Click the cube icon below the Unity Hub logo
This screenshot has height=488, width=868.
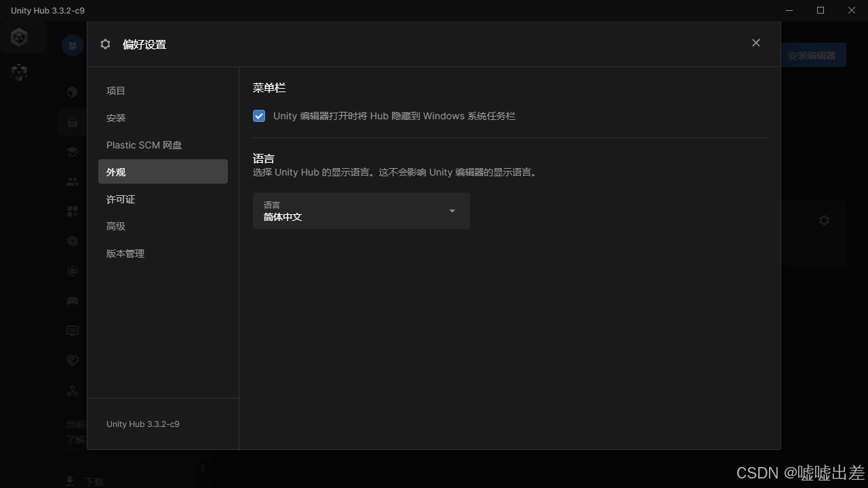pos(19,72)
